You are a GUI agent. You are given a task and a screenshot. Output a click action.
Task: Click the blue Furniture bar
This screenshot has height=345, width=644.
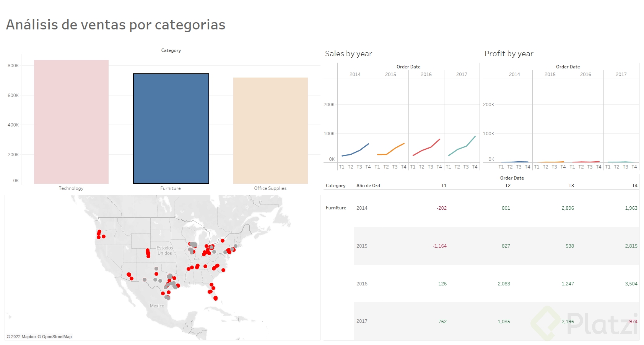[x=171, y=128]
